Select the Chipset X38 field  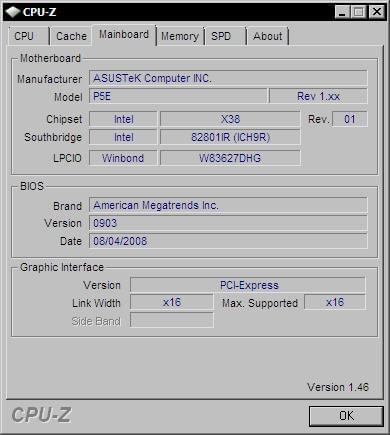tap(230, 119)
